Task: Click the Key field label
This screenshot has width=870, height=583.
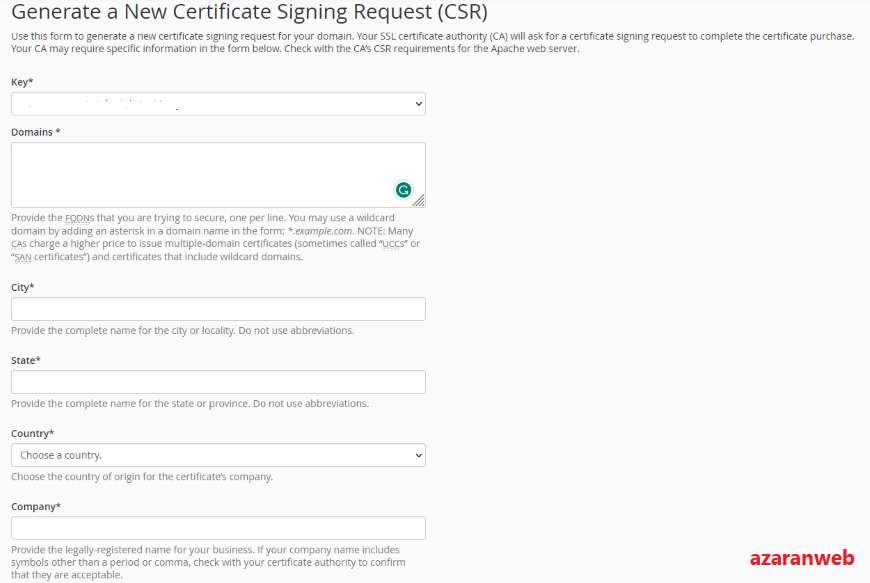Action: [22, 82]
